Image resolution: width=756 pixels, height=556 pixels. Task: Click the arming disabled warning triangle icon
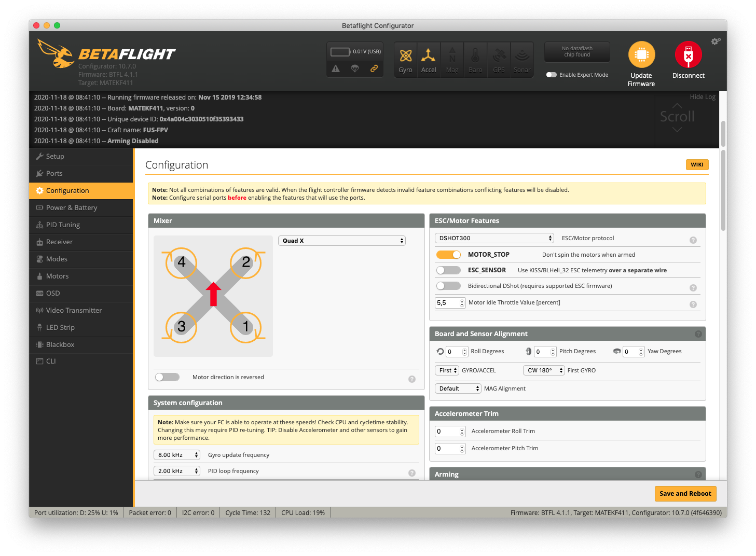point(336,68)
